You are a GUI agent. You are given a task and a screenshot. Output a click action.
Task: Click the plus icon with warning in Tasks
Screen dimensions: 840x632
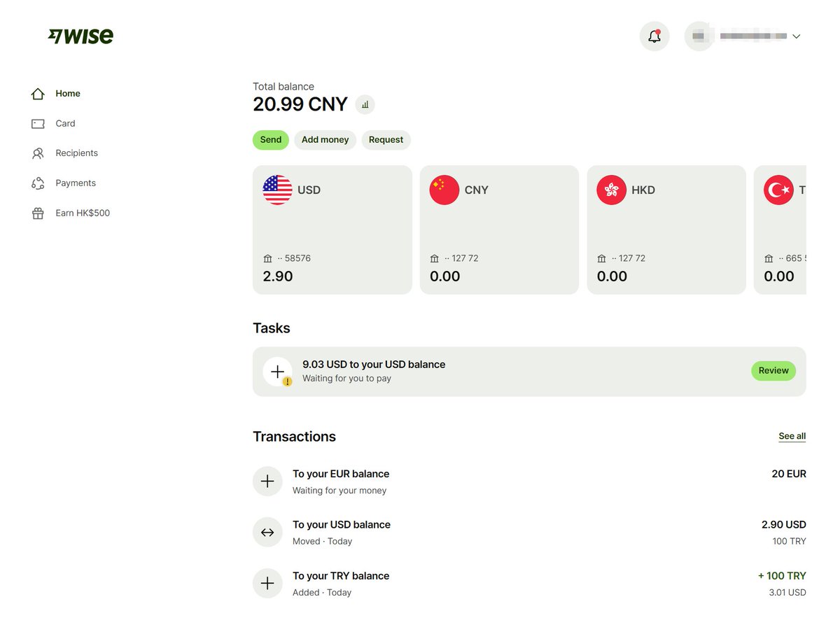[277, 372]
